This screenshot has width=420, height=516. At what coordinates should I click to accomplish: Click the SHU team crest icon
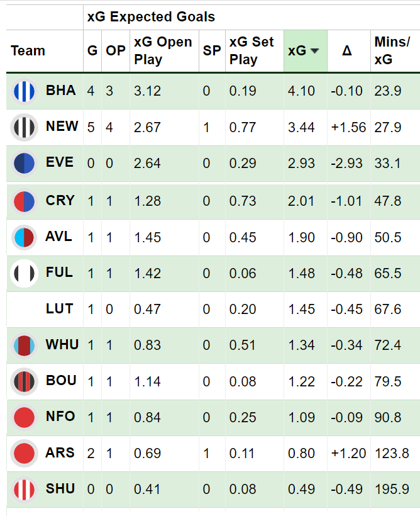25,490
